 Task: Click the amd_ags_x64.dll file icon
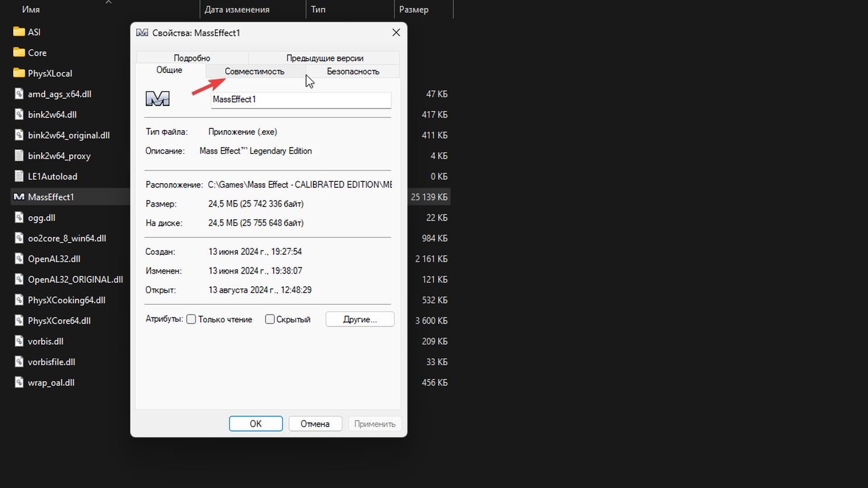pos(19,94)
